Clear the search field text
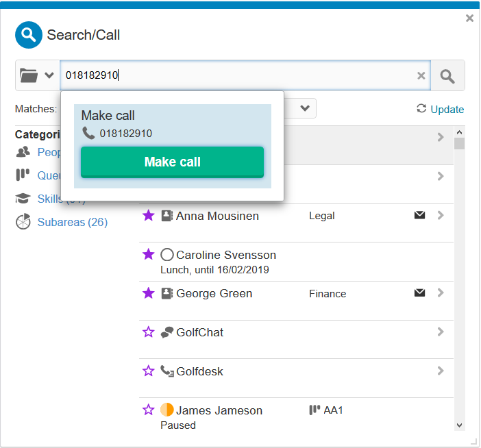Image resolution: width=481 pixels, height=448 pixels. click(421, 76)
